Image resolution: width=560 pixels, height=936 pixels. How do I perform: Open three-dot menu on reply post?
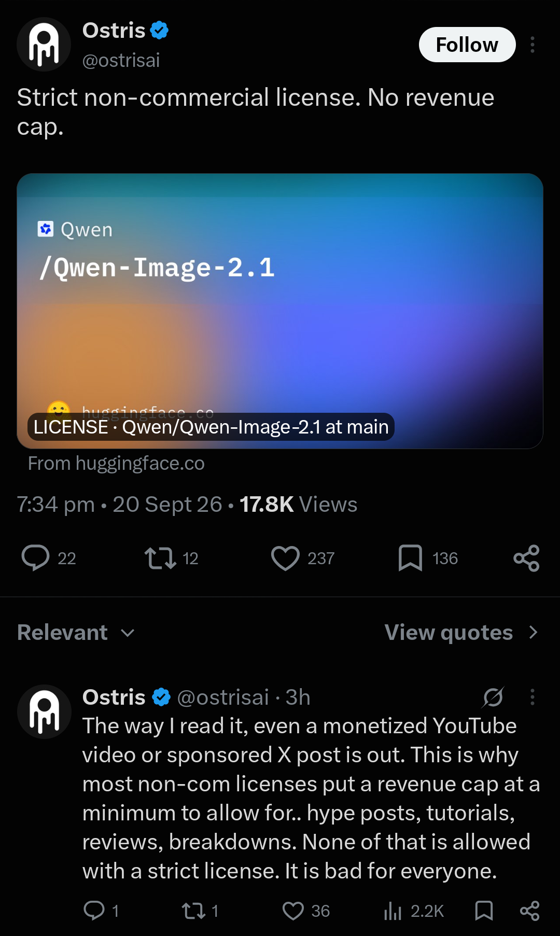pos(532,697)
